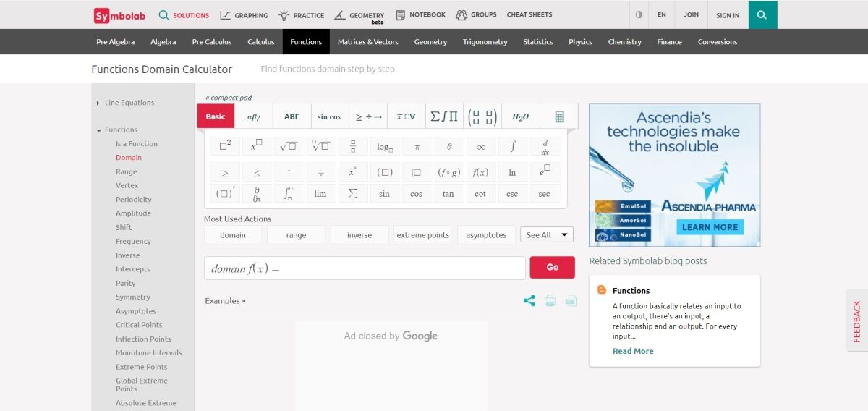Click the extreme points action button
Screen dimensions: 868x411
423,235
